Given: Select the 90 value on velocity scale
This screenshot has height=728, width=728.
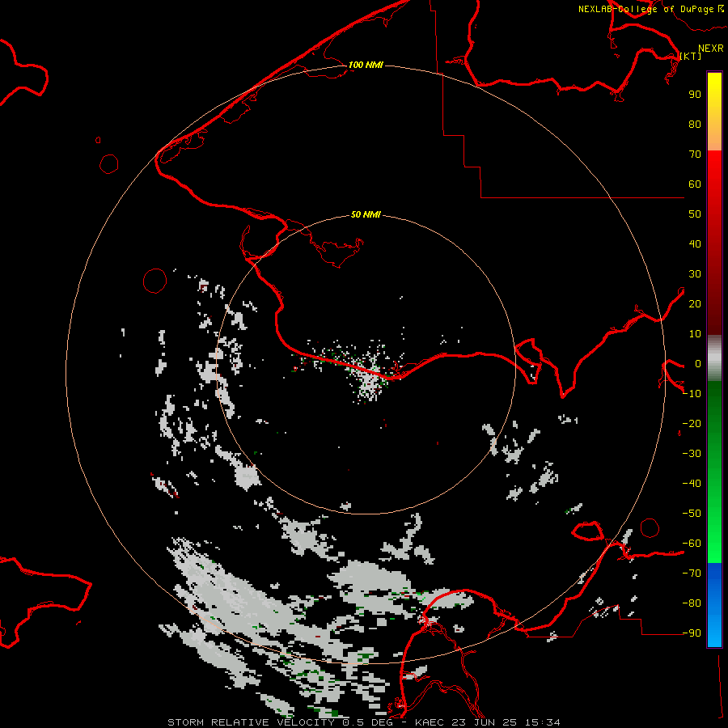Looking at the screenshot, I should [x=695, y=95].
